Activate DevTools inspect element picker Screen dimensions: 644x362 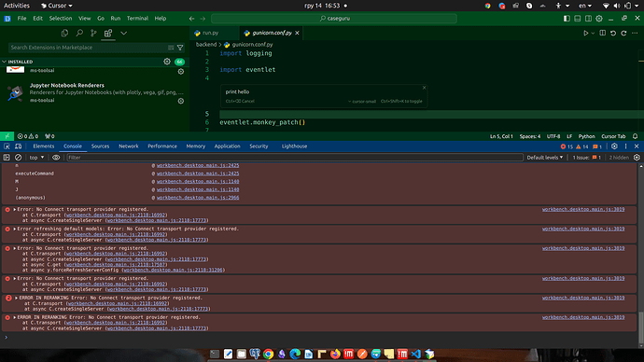7,146
